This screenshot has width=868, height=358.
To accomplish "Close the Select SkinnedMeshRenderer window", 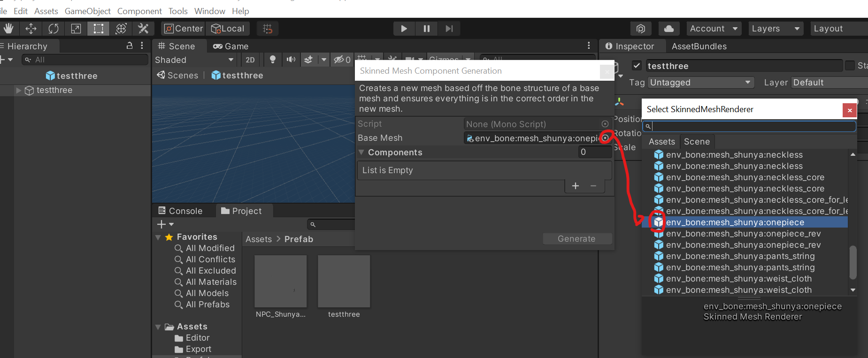I will coord(849,110).
